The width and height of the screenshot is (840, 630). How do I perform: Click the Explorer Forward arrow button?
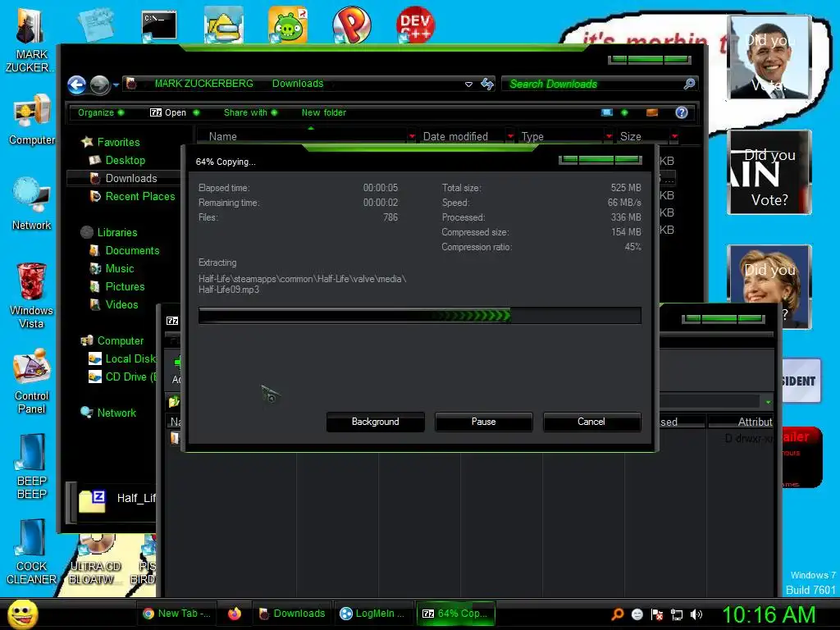click(x=99, y=84)
